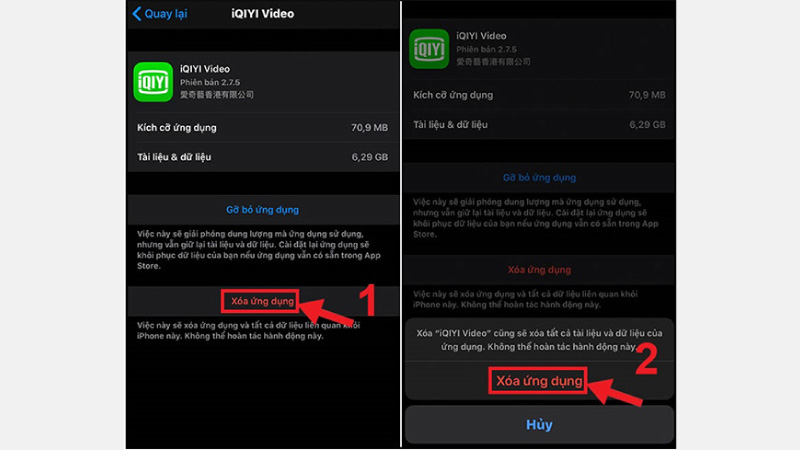800x450 pixels.
Task: Click the offload description paragraph in left screen
Action: coord(259,250)
